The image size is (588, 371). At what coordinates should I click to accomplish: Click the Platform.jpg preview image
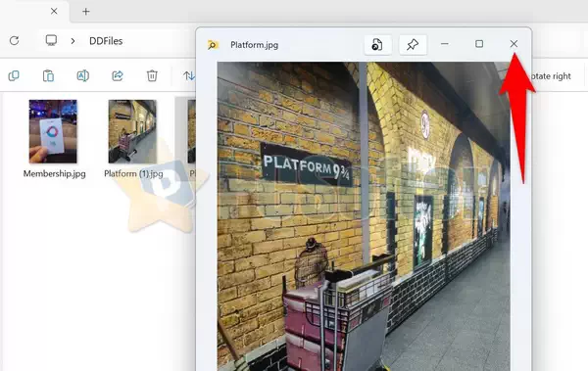click(x=364, y=216)
